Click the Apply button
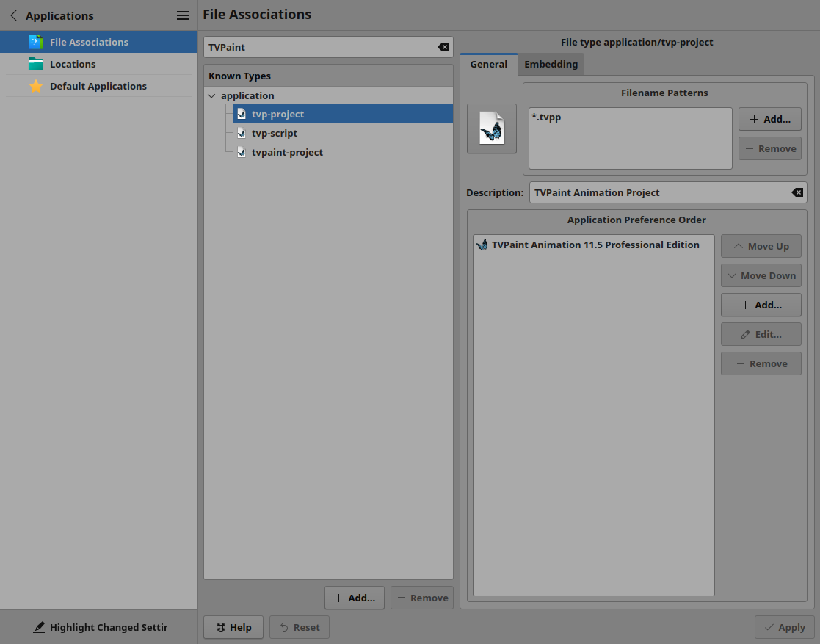Image resolution: width=820 pixels, height=644 pixels. tap(785, 627)
